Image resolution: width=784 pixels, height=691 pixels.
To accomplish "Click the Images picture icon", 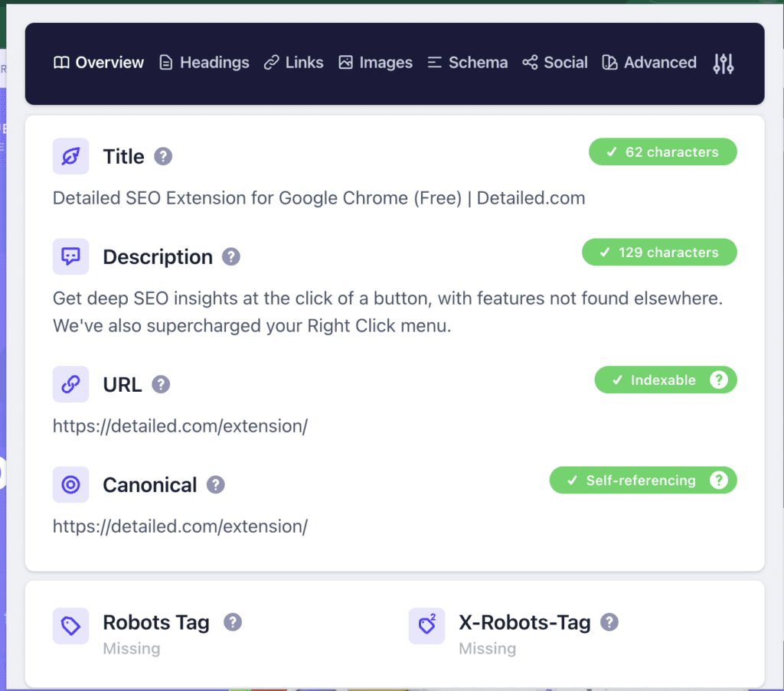I will tap(345, 63).
